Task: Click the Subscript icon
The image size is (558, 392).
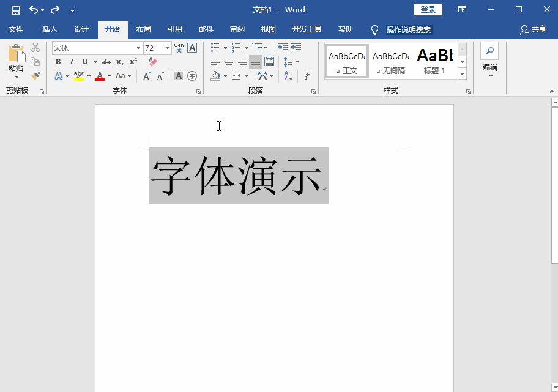Action: (x=119, y=62)
